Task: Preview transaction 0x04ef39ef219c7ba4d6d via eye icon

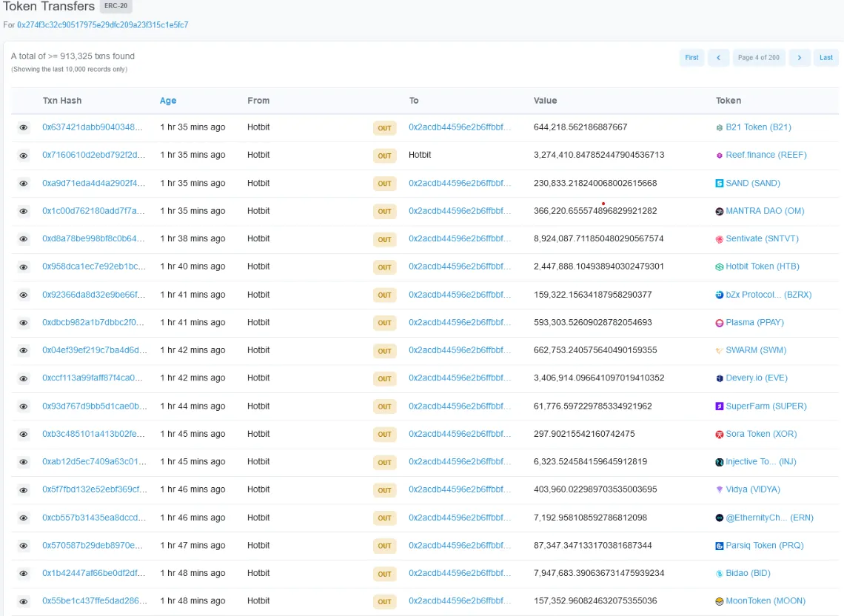Action: point(24,350)
